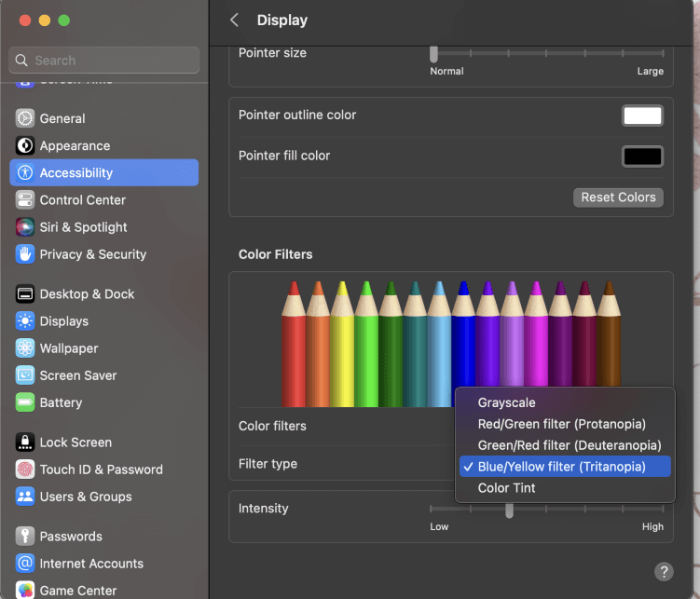Select Blue/Yellow filter (Tritanopia) option
This screenshot has height=599, width=700.
point(561,466)
